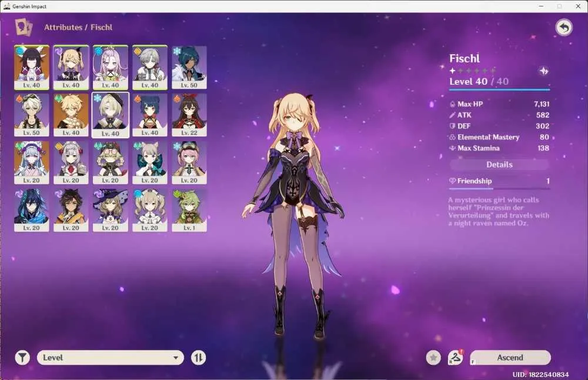This screenshot has width=588, height=380.
Task: Open the outfit hanger icon
Action: click(x=455, y=358)
